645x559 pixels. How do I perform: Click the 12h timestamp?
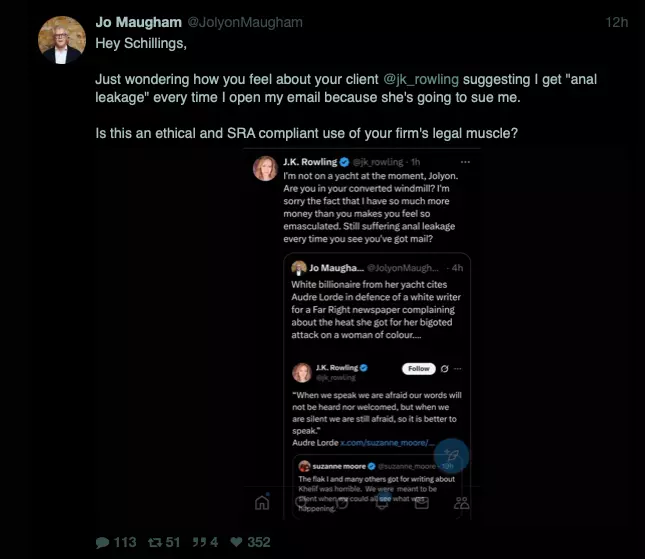click(x=616, y=22)
